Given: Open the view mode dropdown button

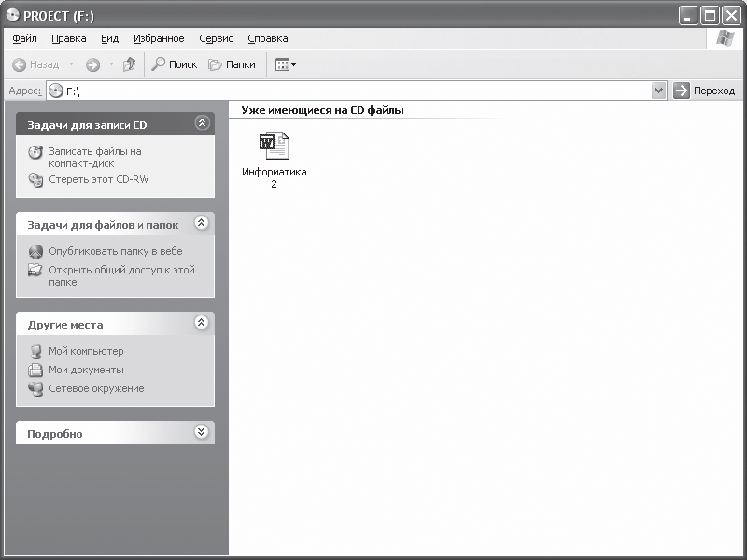Looking at the screenshot, I should (286, 64).
